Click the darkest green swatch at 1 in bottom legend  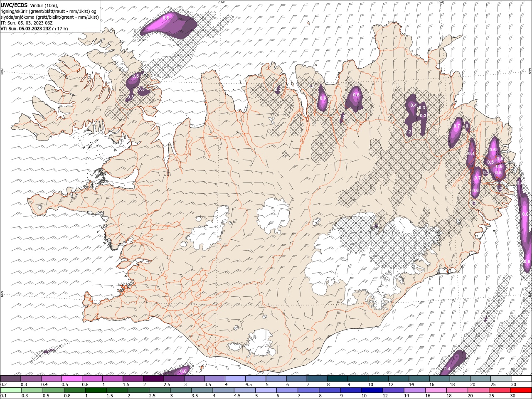[x=96, y=390]
